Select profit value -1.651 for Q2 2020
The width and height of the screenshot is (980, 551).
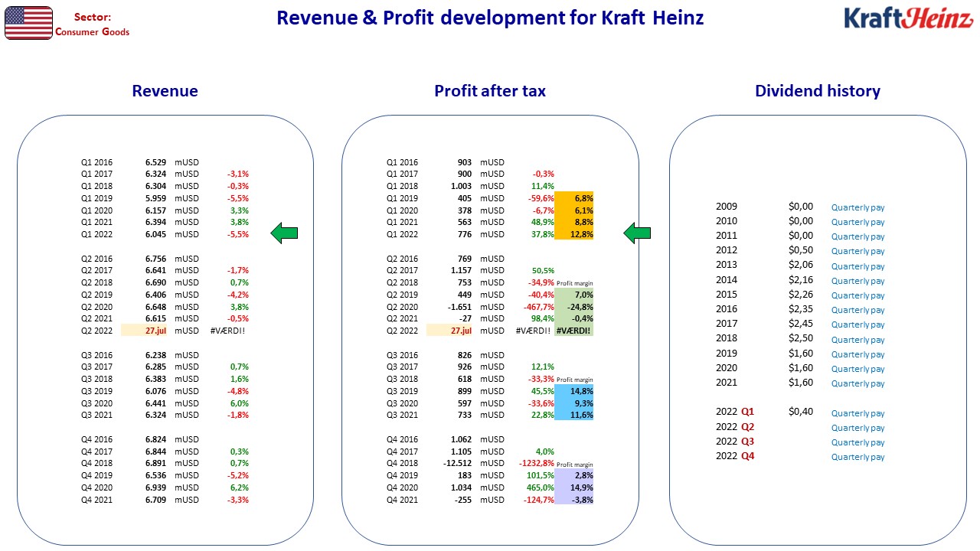[460, 307]
